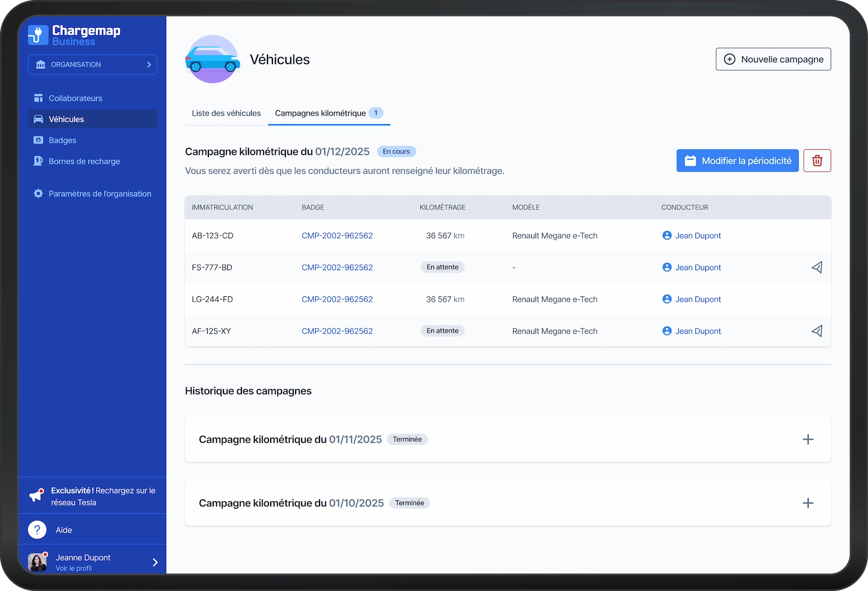This screenshot has height=591, width=868.
Task: Click the En attente badge for FS-777-BD
Action: click(x=443, y=267)
